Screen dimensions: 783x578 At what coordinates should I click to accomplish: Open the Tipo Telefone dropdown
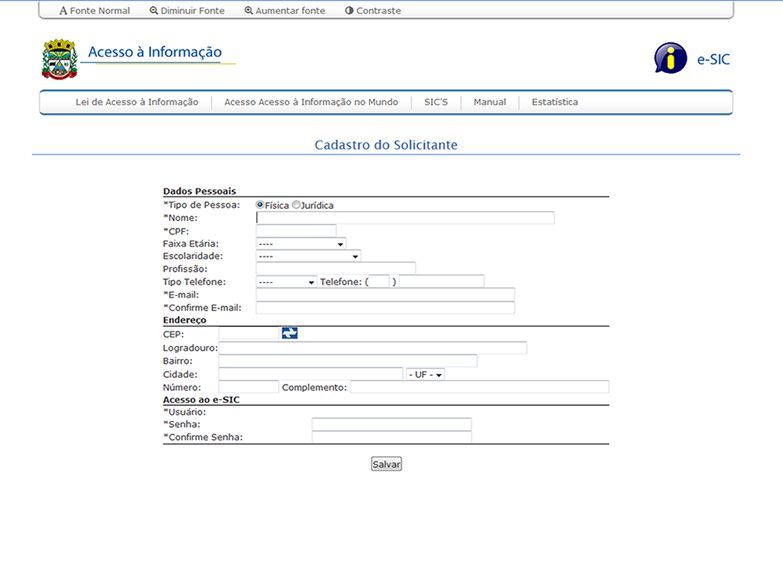(x=286, y=282)
